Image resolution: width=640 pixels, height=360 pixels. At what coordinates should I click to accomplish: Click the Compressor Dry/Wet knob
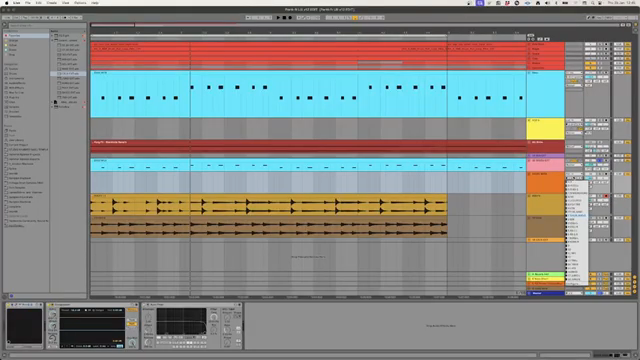pos(132,343)
